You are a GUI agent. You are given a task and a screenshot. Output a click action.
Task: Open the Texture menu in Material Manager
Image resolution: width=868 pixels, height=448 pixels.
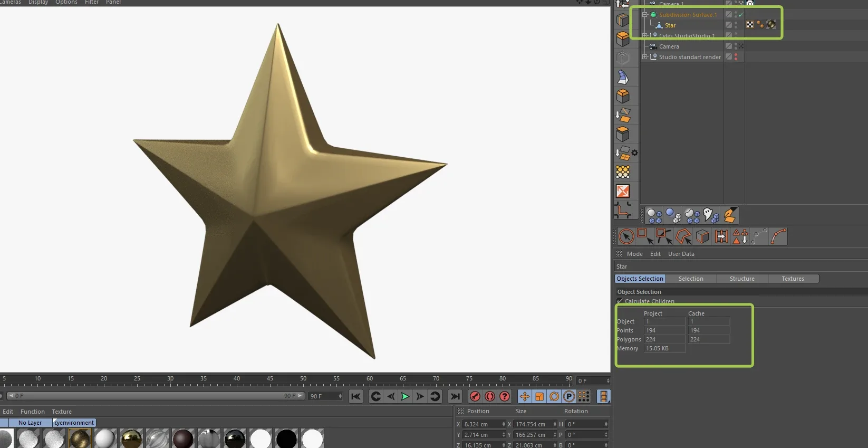tap(62, 412)
